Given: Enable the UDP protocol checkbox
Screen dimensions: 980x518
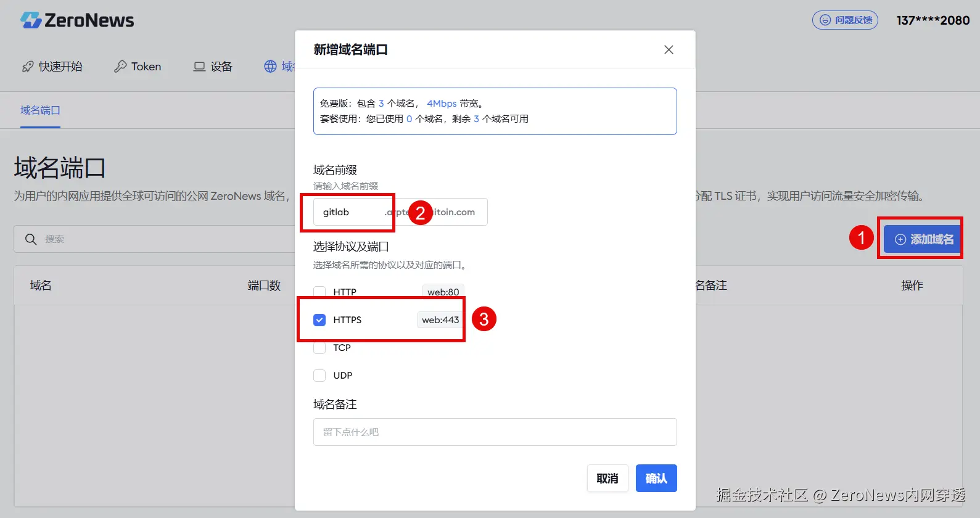Looking at the screenshot, I should pos(319,376).
